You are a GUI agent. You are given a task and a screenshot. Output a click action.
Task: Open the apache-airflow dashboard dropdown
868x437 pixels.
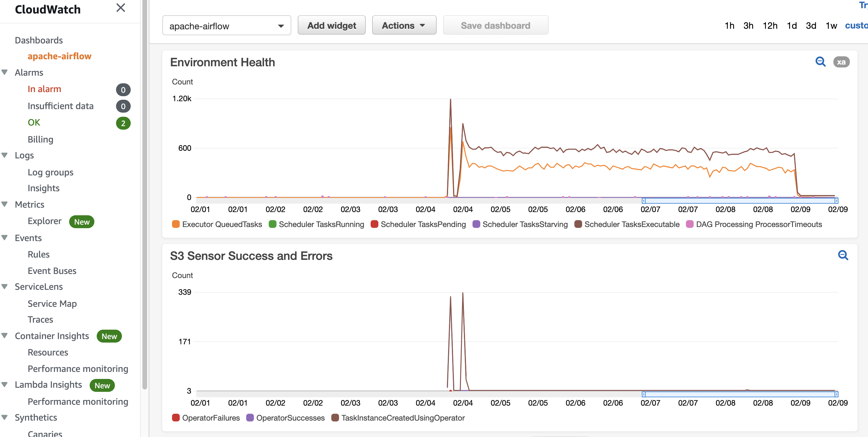point(227,26)
